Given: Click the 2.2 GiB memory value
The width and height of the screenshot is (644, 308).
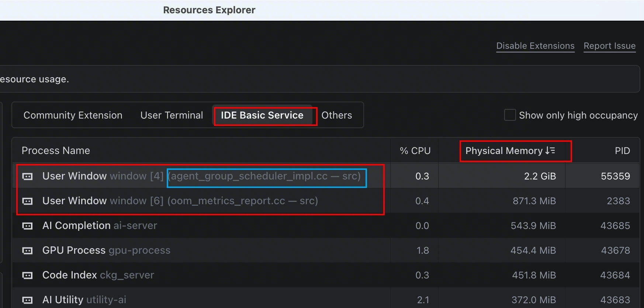Looking at the screenshot, I should [x=540, y=176].
